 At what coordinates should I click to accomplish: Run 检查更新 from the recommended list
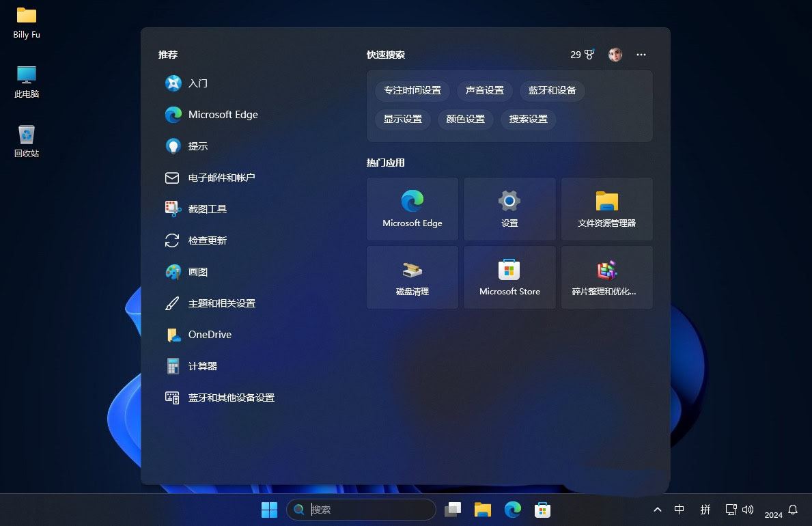(206, 240)
